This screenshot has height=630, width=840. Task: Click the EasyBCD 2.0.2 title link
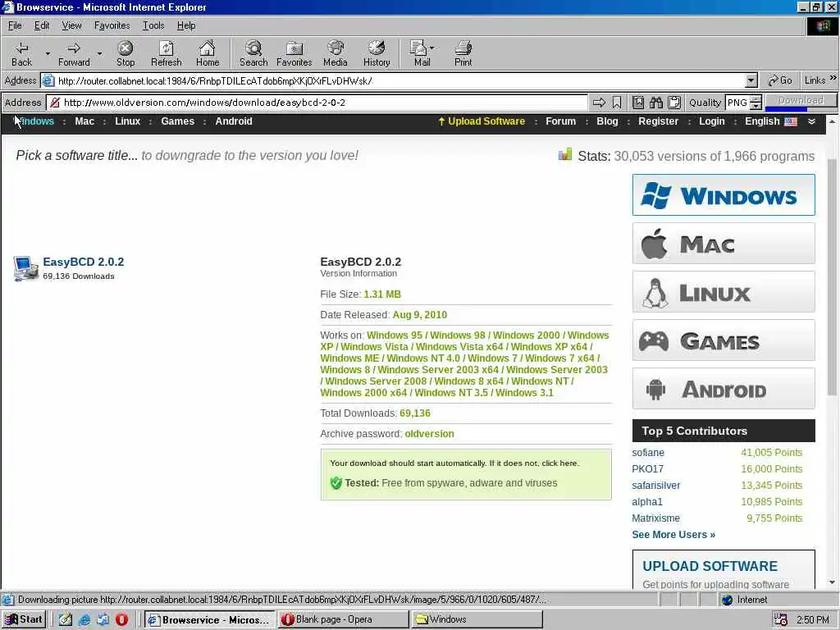tap(83, 262)
